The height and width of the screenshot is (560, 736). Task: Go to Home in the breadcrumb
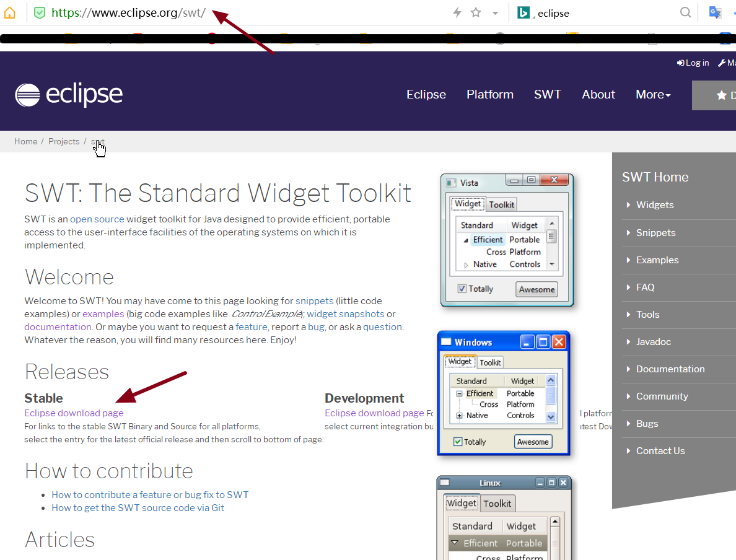(x=26, y=141)
